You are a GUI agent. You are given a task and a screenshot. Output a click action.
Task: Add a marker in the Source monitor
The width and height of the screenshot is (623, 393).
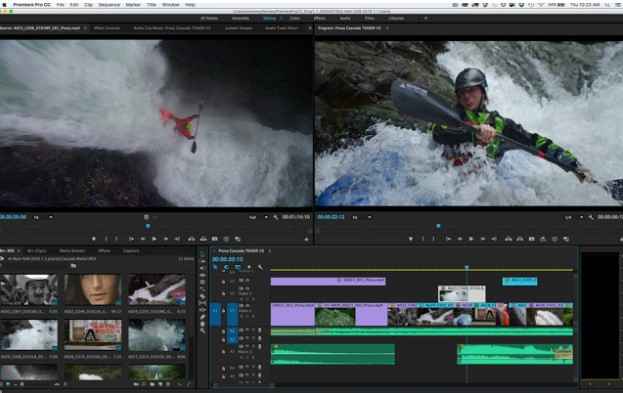[x=94, y=239]
